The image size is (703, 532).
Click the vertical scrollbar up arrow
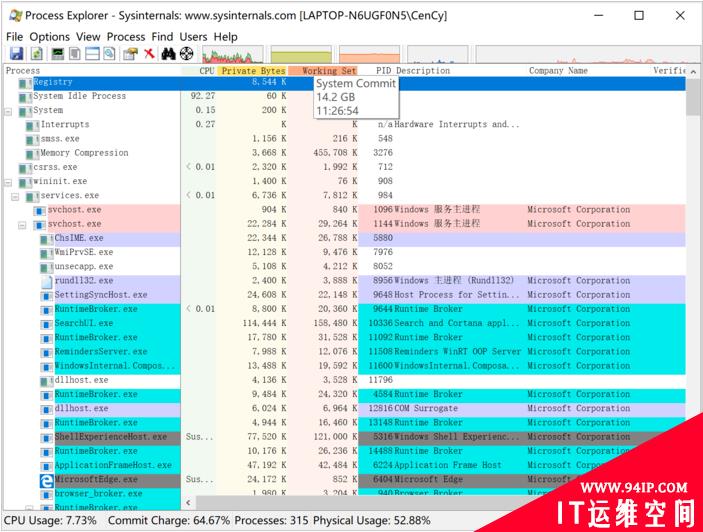click(x=693, y=71)
